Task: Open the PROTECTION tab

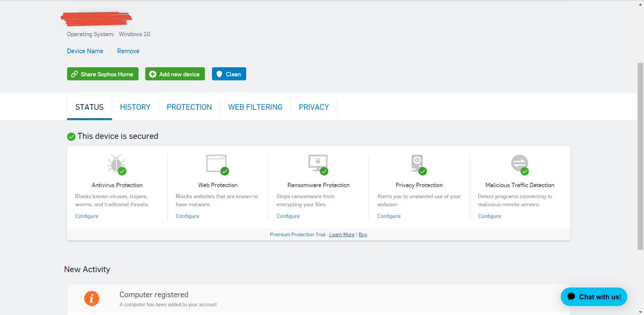Action: (189, 107)
